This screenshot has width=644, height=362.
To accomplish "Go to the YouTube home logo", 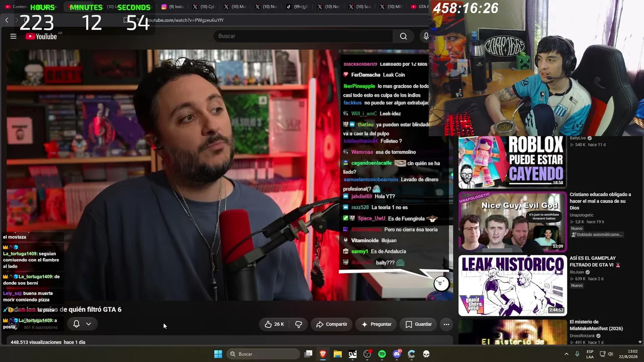I will tap(41, 36).
